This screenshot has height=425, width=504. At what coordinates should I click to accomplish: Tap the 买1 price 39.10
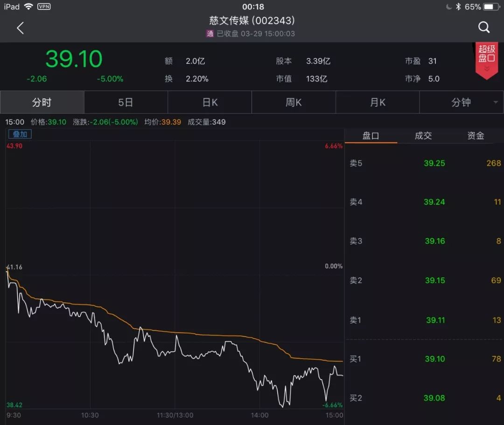tap(435, 359)
